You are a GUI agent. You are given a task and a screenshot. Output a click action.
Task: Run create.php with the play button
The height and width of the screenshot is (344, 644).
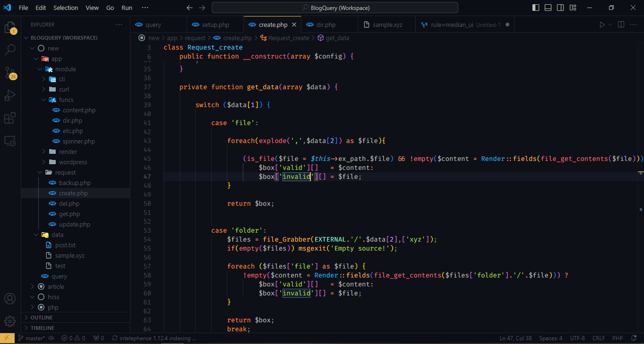[602, 24]
